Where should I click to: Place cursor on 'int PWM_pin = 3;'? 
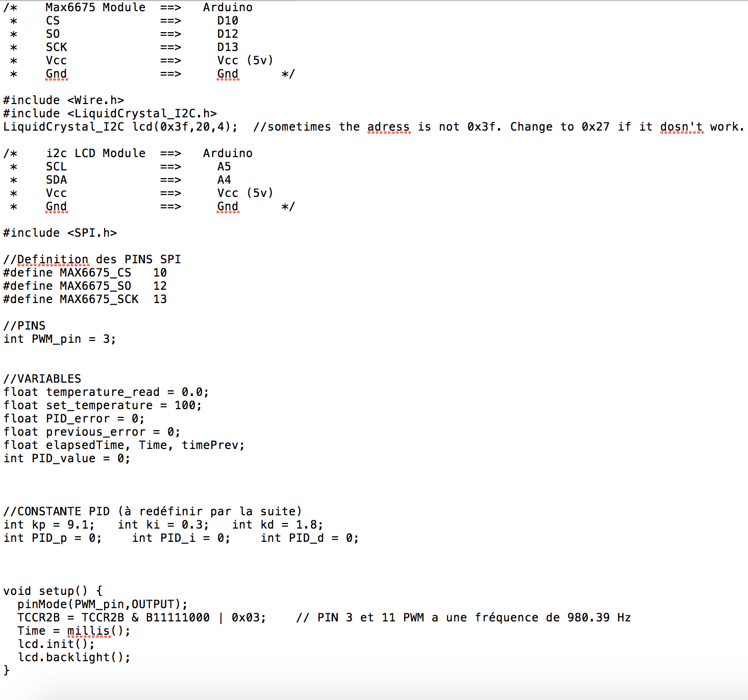pos(59,339)
